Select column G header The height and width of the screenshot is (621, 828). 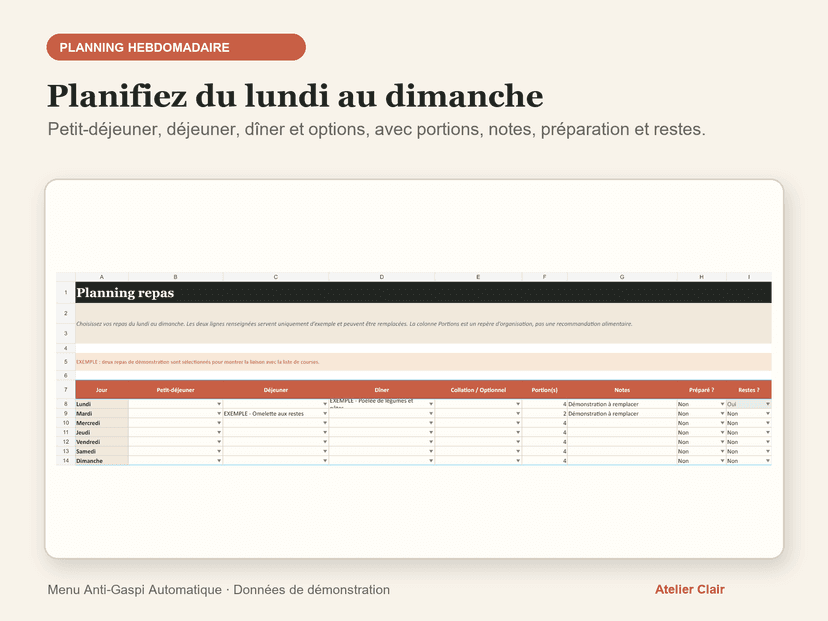pyautogui.click(x=622, y=277)
